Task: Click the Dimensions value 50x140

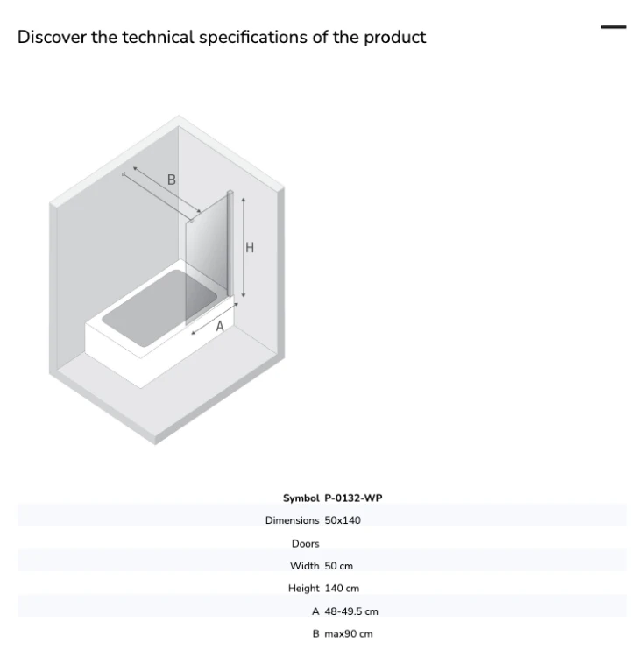Action: pos(343,520)
